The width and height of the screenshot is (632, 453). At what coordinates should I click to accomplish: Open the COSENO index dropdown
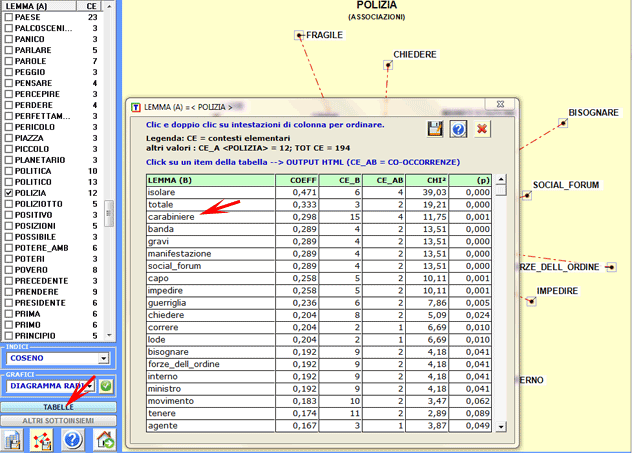(104, 358)
